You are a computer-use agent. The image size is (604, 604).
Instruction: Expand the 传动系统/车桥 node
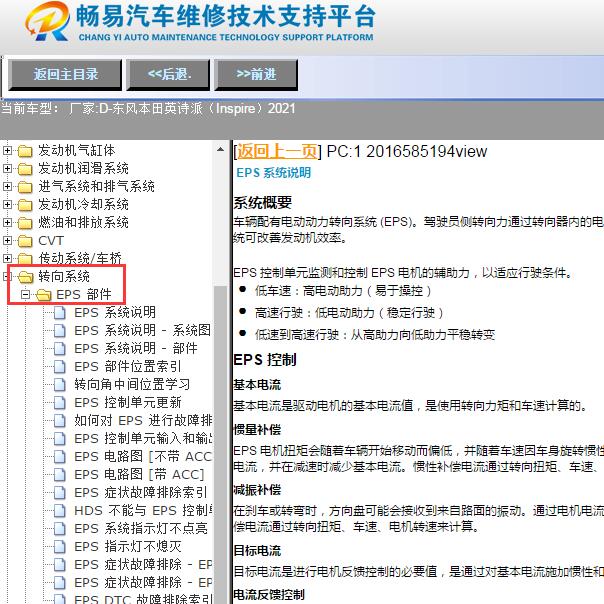pyautogui.click(x=7, y=258)
